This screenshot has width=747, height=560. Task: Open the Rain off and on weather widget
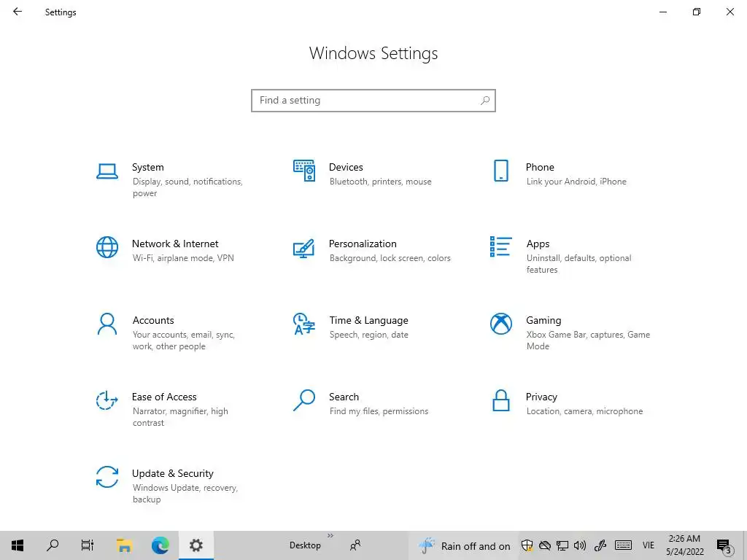pyautogui.click(x=463, y=545)
